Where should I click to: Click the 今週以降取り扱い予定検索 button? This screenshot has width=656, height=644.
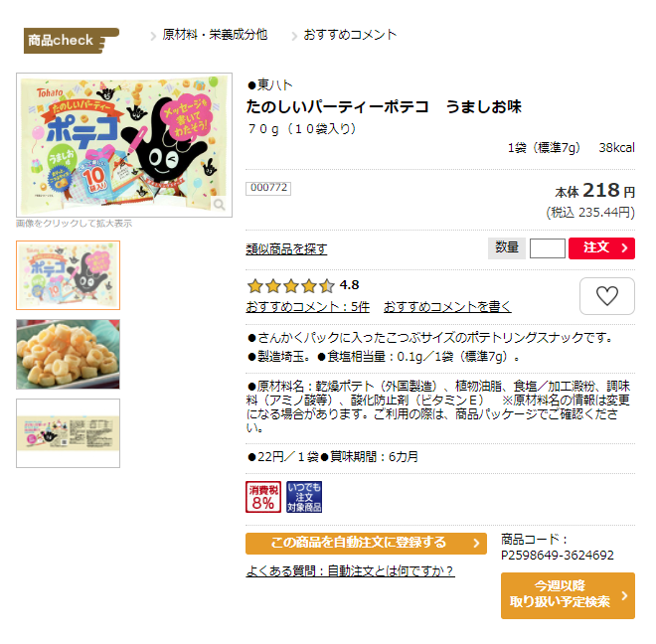[567, 595]
